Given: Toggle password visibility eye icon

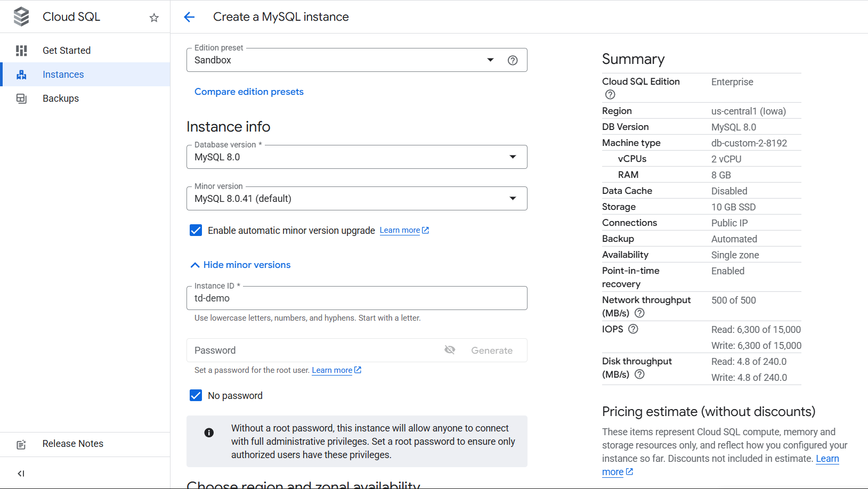Looking at the screenshot, I should coord(450,350).
